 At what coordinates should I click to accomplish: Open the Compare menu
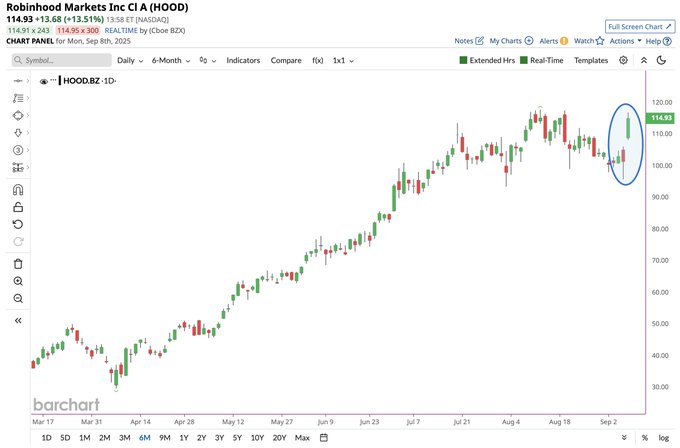286,60
